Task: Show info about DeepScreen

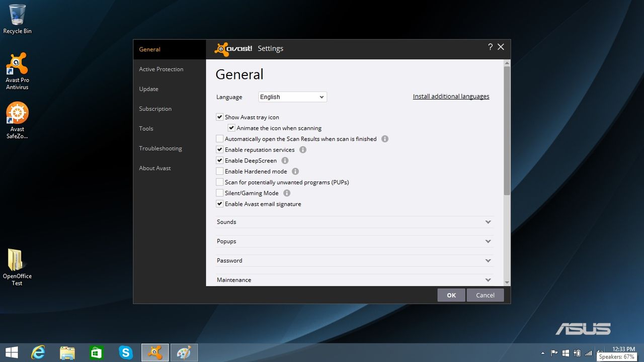Action: click(285, 161)
